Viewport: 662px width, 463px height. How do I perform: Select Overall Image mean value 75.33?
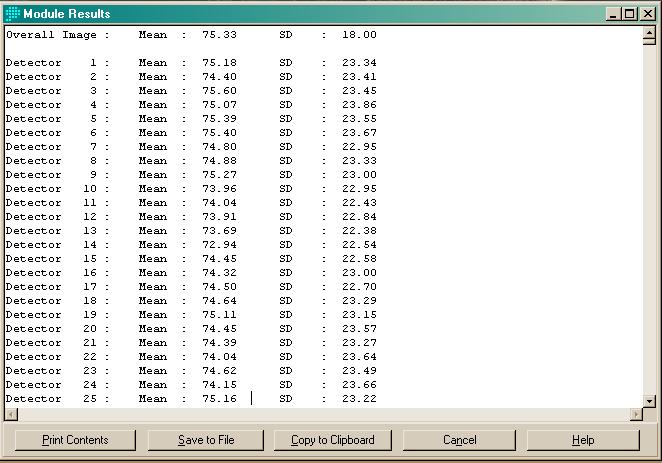point(219,35)
